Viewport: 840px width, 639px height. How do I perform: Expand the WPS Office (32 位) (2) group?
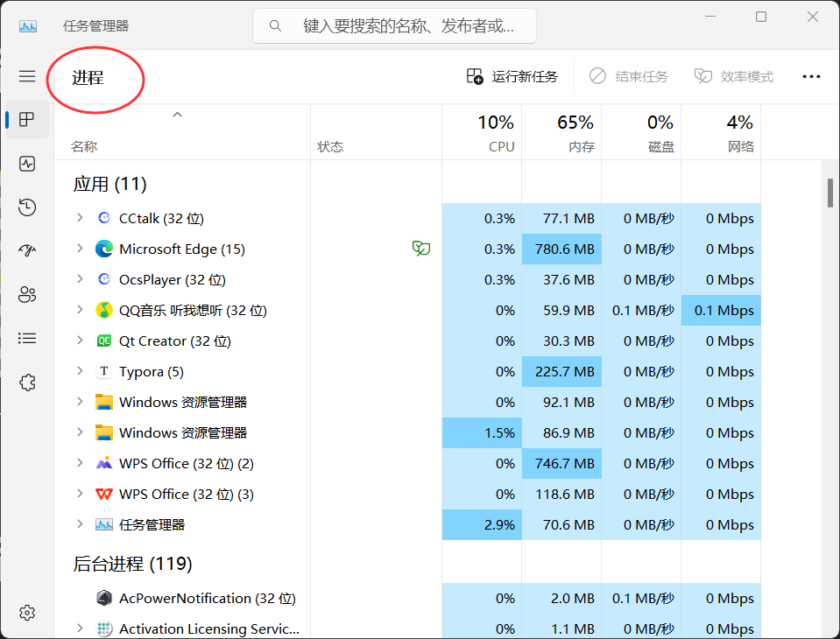pyautogui.click(x=80, y=462)
